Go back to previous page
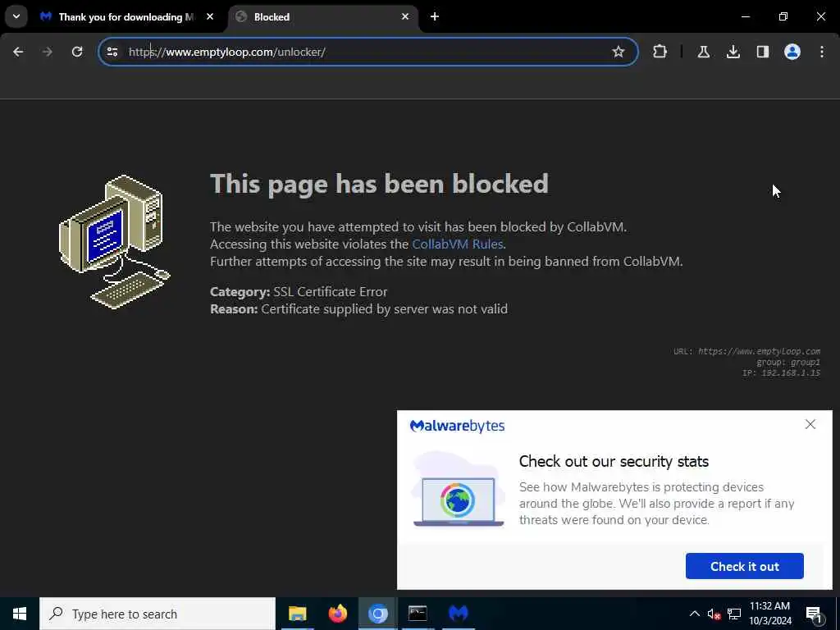The height and width of the screenshot is (630, 840). pos(18,52)
